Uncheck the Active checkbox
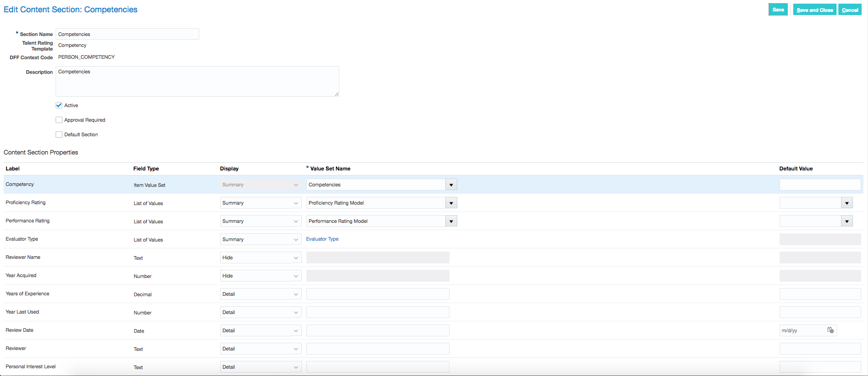The height and width of the screenshot is (376, 868). pyautogui.click(x=59, y=105)
